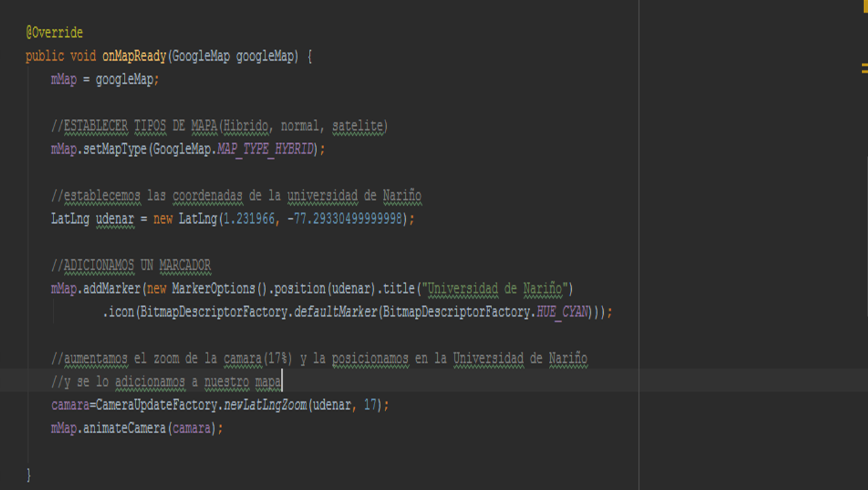Click the defaultMarker method call
Image resolution: width=868 pixels, height=490 pixels.
point(336,312)
